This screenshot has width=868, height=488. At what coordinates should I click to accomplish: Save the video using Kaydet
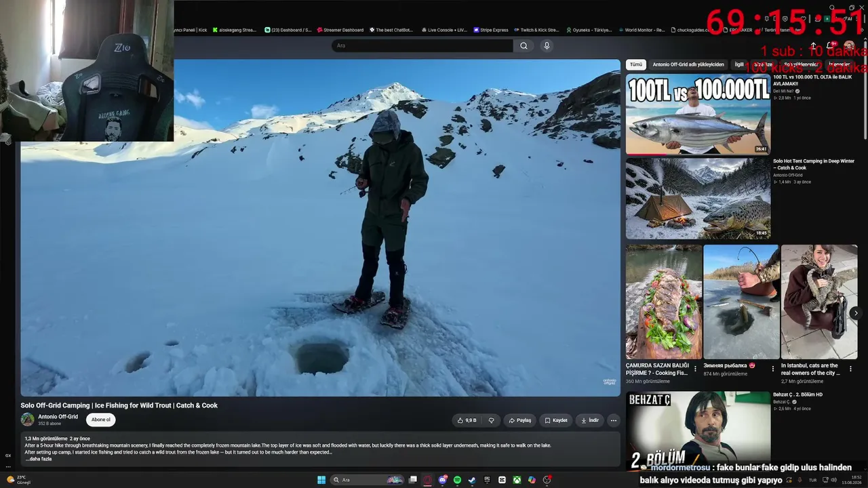tap(556, 420)
